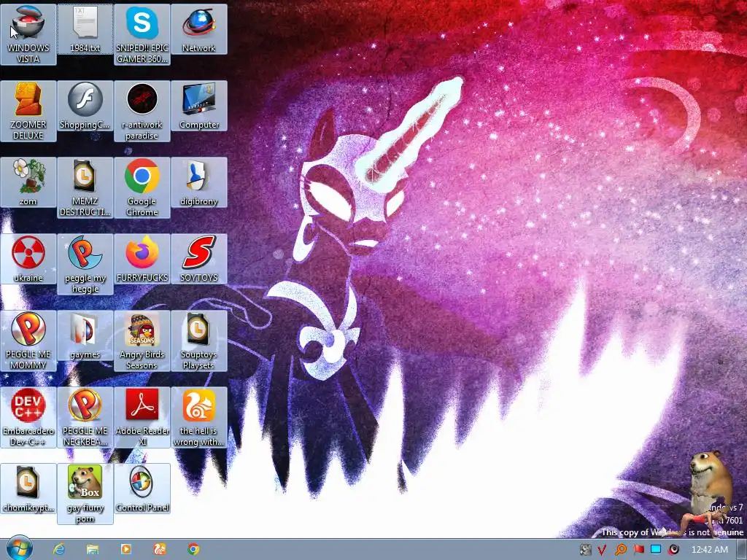Click the gaymes folder icon
747x560 pixels.
click(x=85, y=335)
